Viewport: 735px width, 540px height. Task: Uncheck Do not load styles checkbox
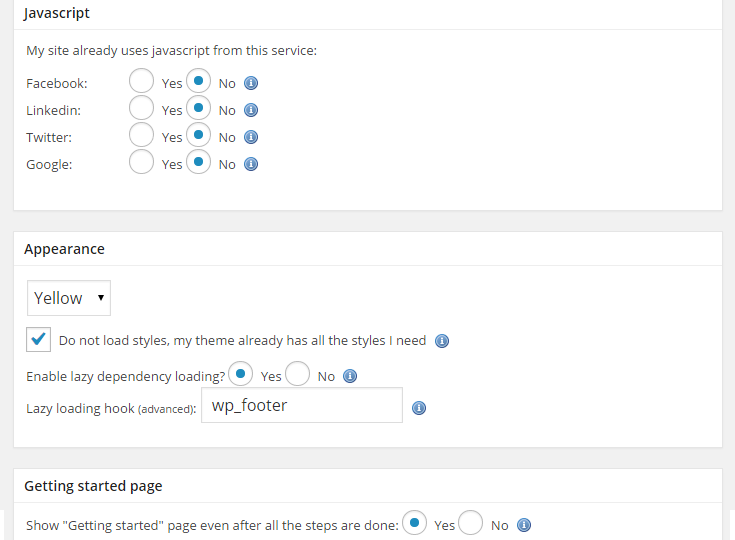coord(38,339)
